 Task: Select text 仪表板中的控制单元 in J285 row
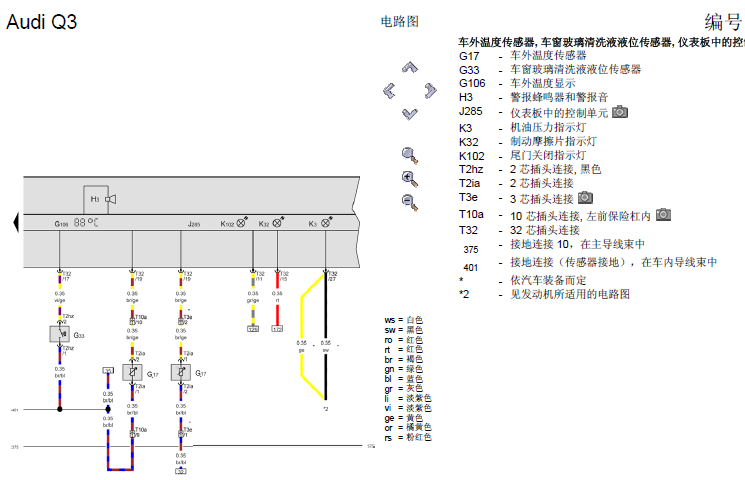click(559, 113)
